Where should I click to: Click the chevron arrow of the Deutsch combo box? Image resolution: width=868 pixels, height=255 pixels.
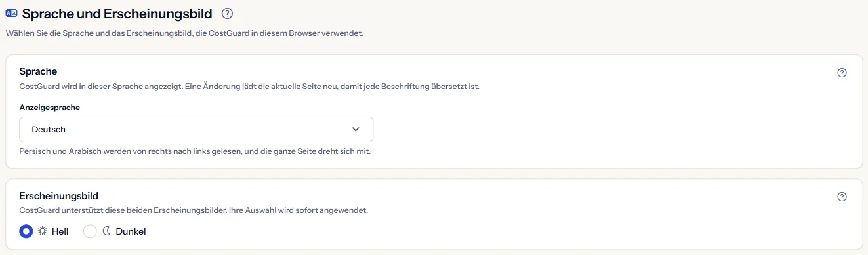356,129
